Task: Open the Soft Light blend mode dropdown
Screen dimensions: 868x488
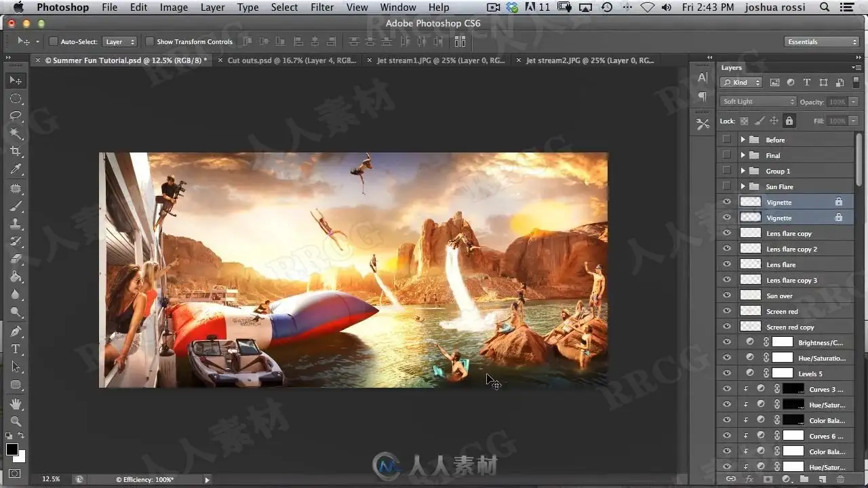Action: (x=758, y=102)
